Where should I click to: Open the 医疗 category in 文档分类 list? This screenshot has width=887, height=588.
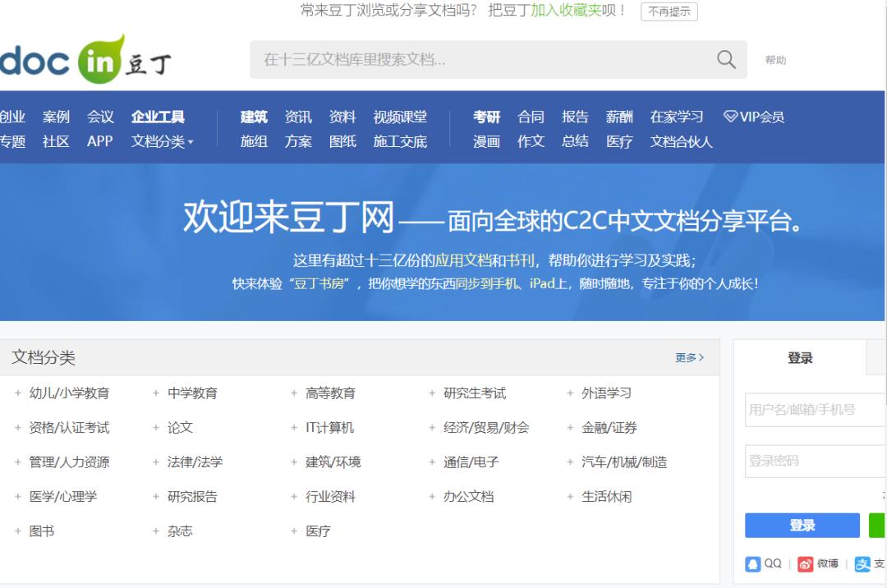tap(318, 531)
